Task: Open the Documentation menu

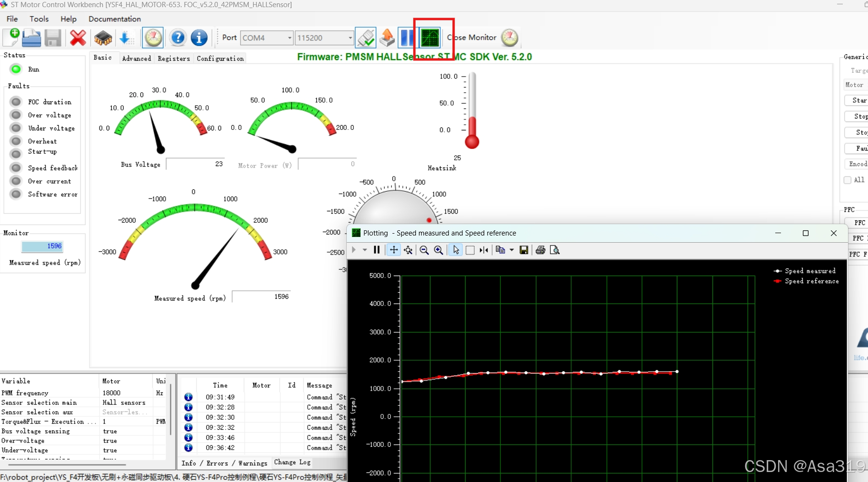Action: (x=115, y=19)
